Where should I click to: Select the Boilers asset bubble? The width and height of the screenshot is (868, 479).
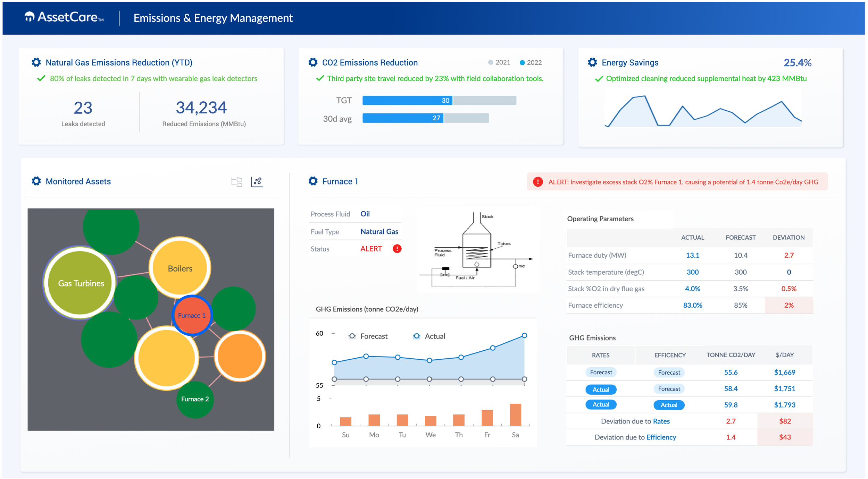click(180, 268)
